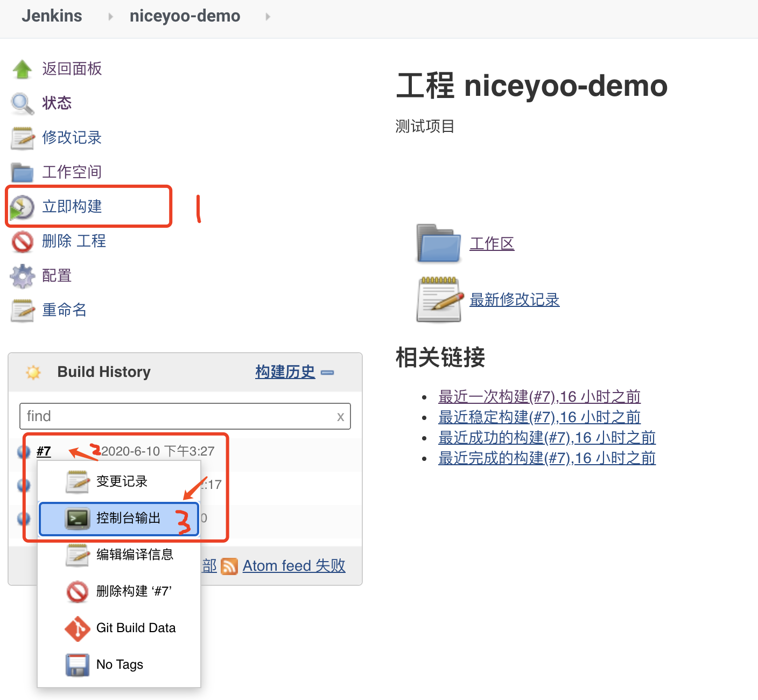Click the blue status ball of the second build
Screen dimensions: 758x700
[x=24, y=485]
